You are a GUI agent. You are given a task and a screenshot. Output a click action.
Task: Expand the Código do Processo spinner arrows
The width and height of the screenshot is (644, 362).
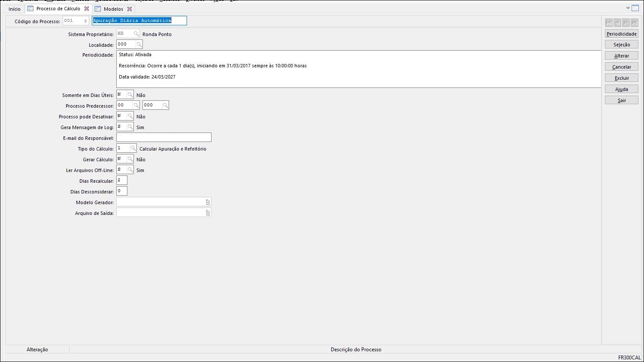coord(85,21)
